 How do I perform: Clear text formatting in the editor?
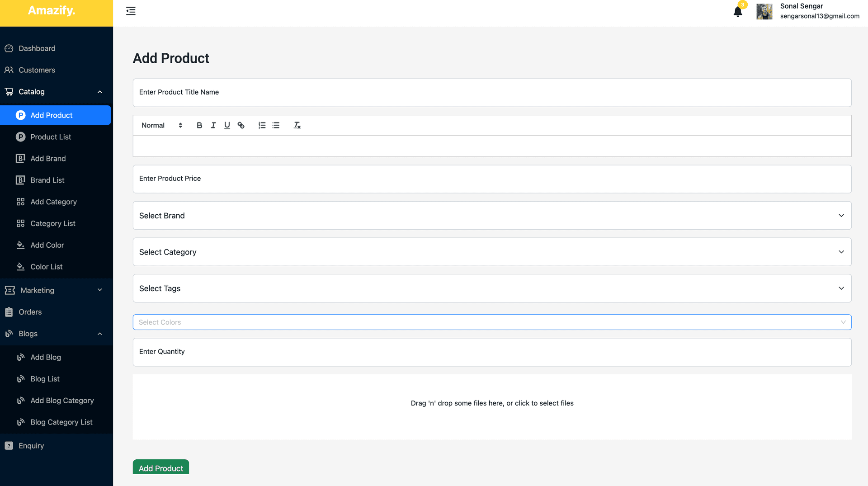pyautogui.click(x=297, y=125)
